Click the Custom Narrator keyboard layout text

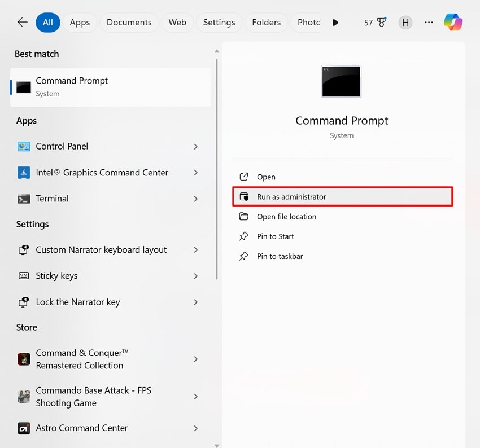coord(101,250)
